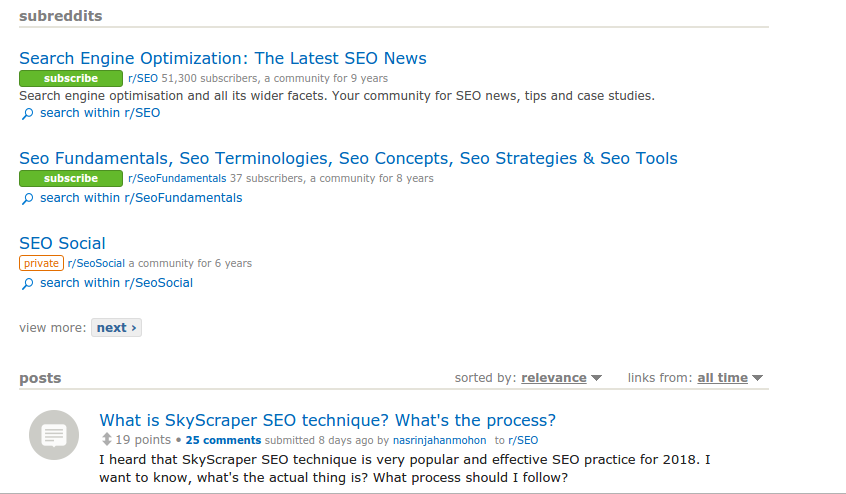Open the Seo Fundamentals subreddit title link
846x494 pixels.
coord(348,158)
